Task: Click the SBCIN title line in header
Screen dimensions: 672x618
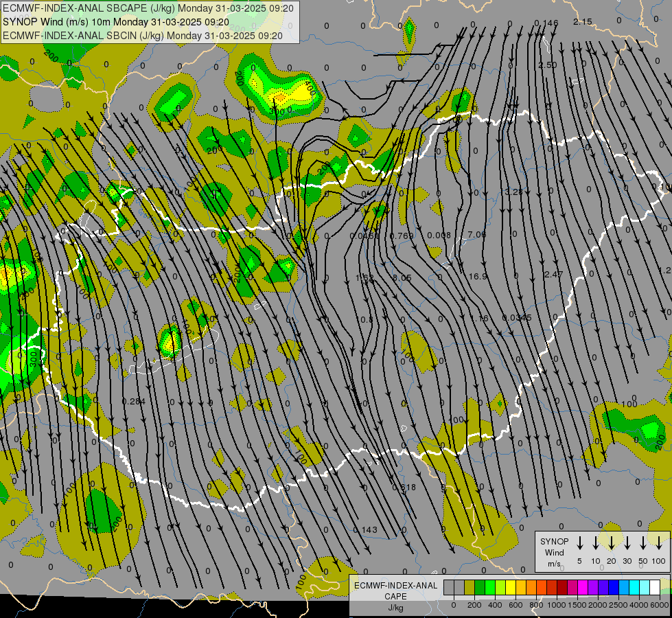Action: 143,36
